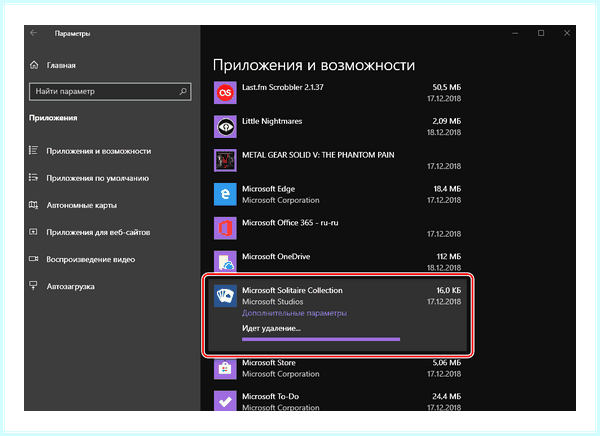This screenshot has height=436, width=600.
Task: Focus the Найти параметр search field
Action: [110, 91]
